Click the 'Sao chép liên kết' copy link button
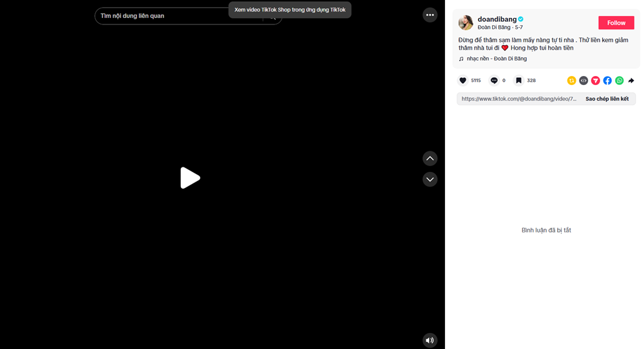644x349 pixels. (x=607, y=99)
